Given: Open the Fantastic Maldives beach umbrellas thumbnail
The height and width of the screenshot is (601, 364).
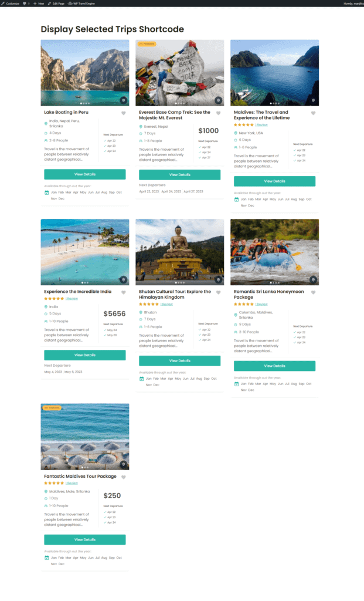Looking at the screenshot, I should click(x=85, y=437).
